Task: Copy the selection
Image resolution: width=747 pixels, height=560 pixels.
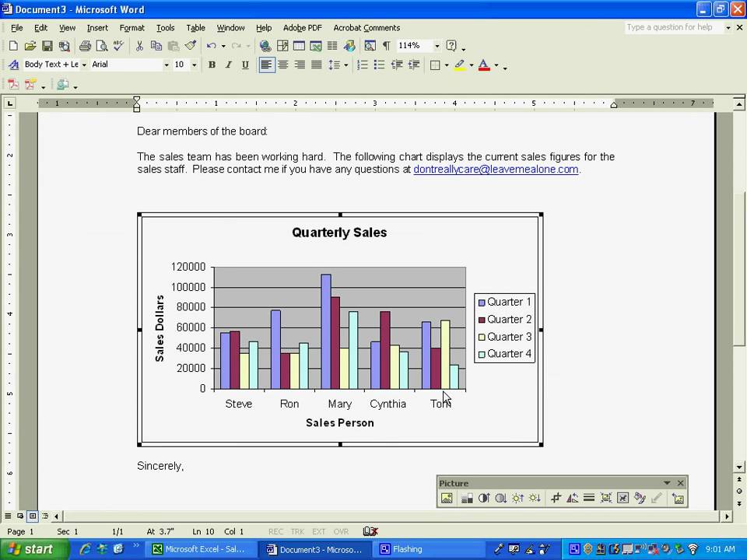Action: [x=156, y=46]
